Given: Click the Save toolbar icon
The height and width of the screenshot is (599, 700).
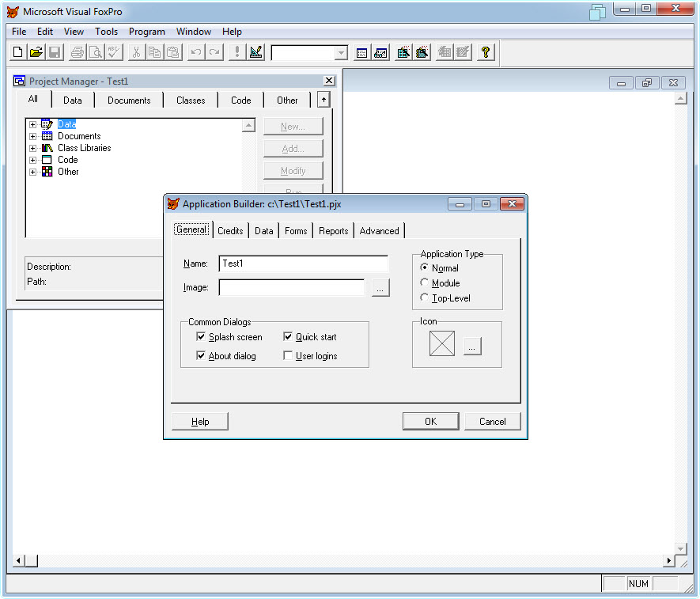Looking at the screenshot, I should pos(55,52).
